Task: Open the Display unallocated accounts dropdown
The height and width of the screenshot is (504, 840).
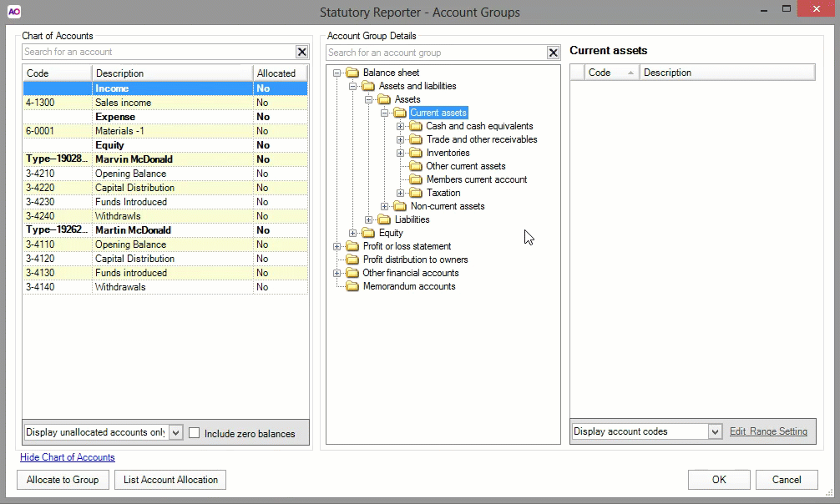Action: point(175,432)
